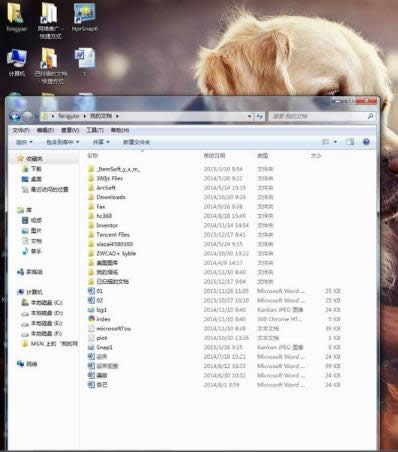Open the 帮助(H) menu
Viewport: 398px width, 452px height.
pyautogui.click(x=120, y=130)
